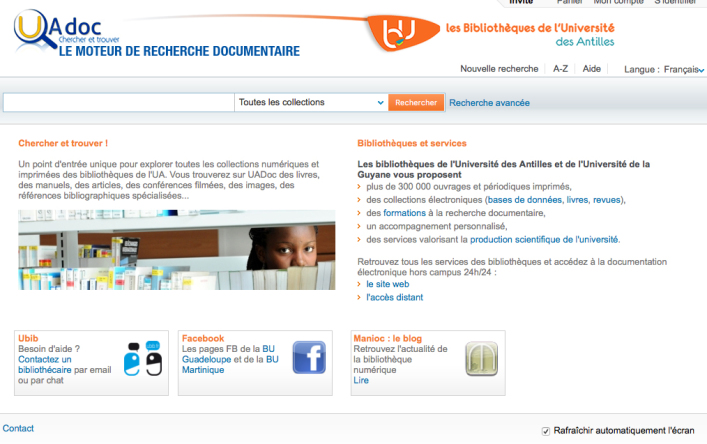Open the Contact footer link

point(18,428)
